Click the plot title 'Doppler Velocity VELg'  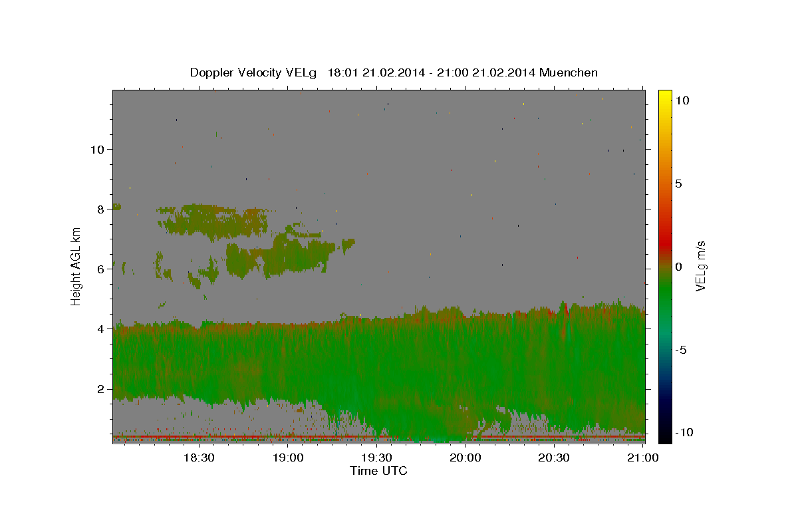click(x=253, y=72)
